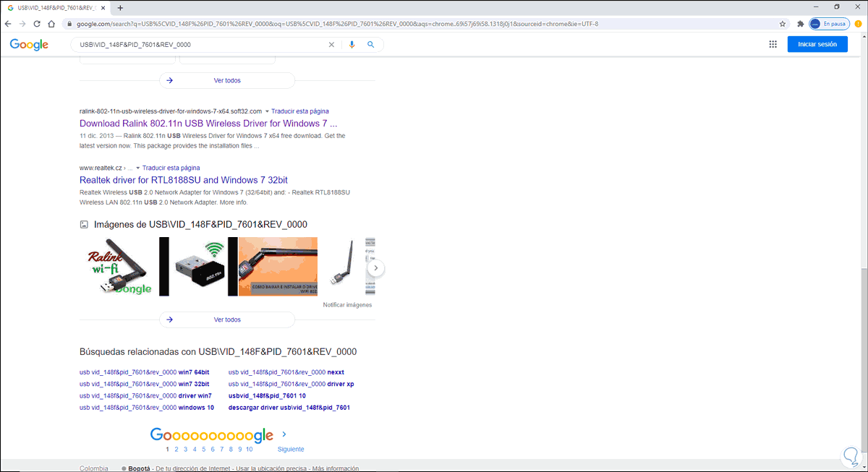Click the 'Iniciar sesión' button
Viewport: 868px width, 472px height.
pos(817,44)
